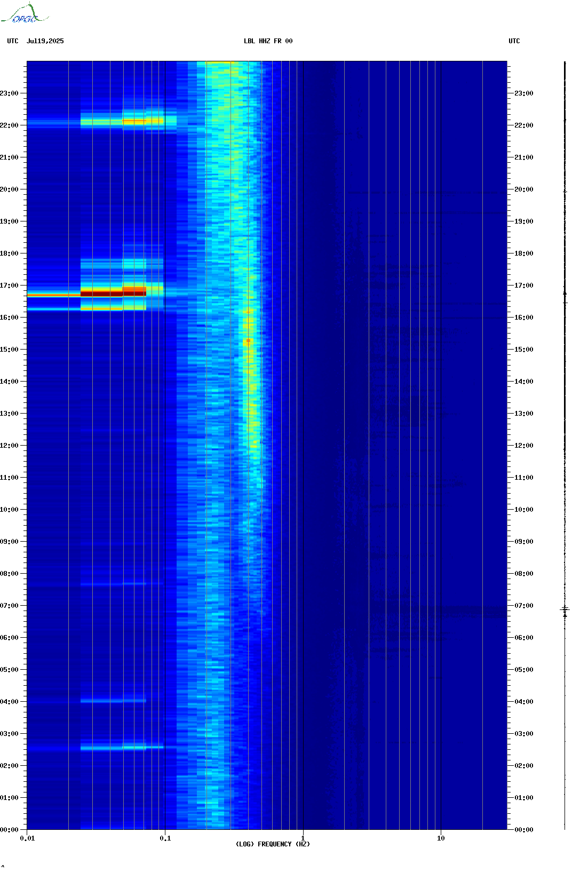Select the 21:00 label on the right time axis

(524, 157)
